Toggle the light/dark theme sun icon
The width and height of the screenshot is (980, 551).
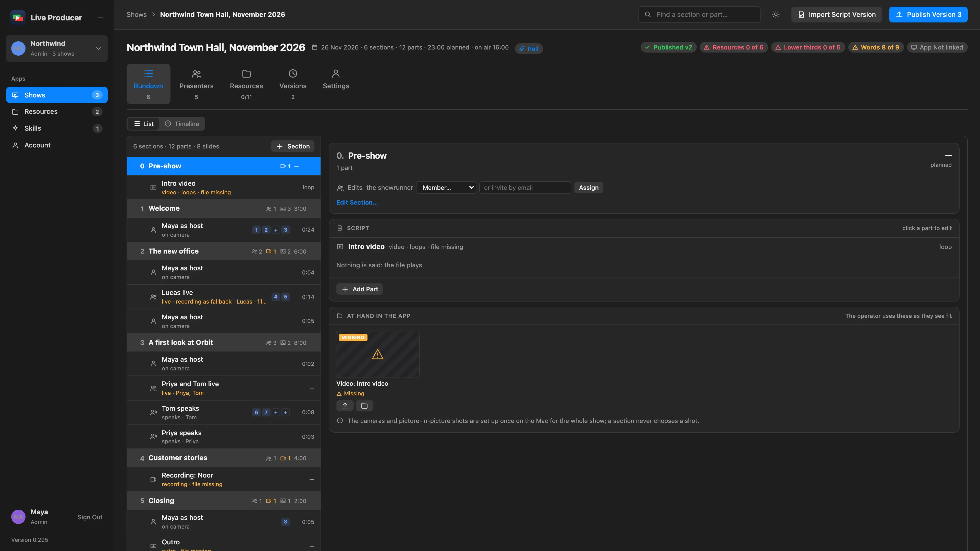pos(776,15)
